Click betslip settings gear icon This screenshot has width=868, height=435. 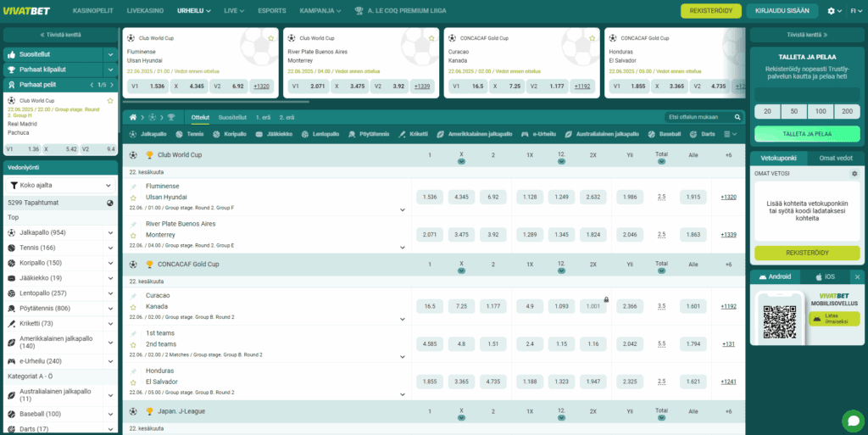tap(854, 174)
